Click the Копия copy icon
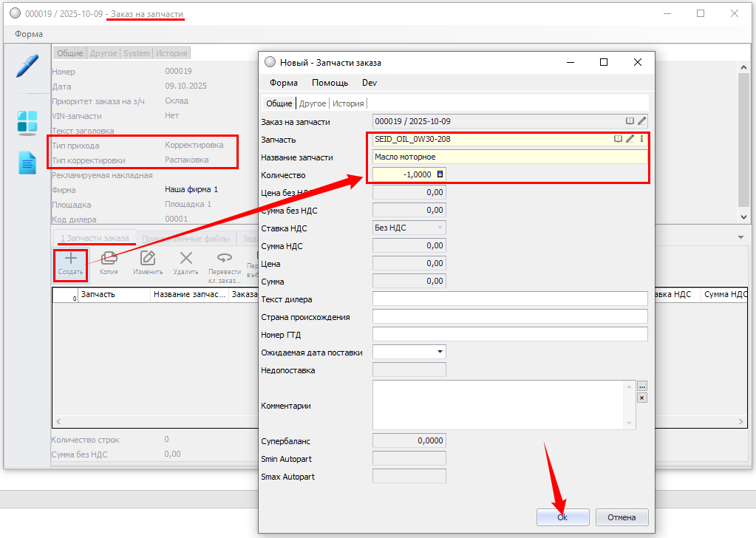Image resolution: width=756 pixels, height=538 pixels. tap(109, 259)
